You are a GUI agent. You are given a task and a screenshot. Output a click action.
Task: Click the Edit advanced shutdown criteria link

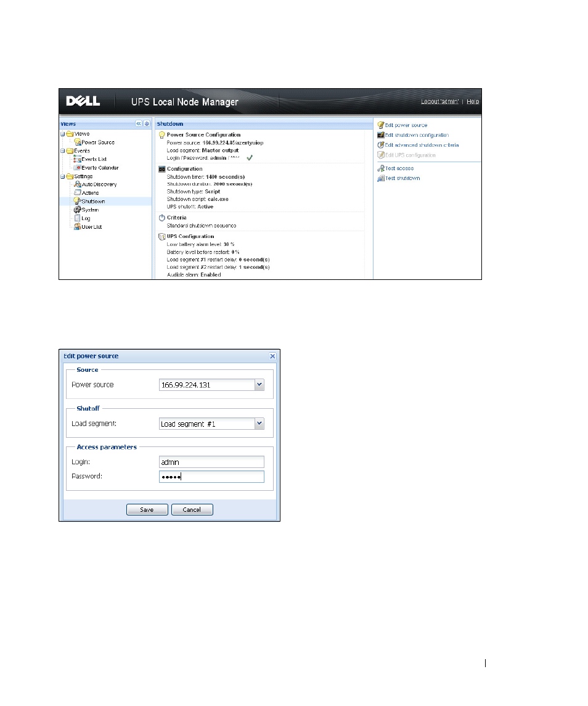422,146
